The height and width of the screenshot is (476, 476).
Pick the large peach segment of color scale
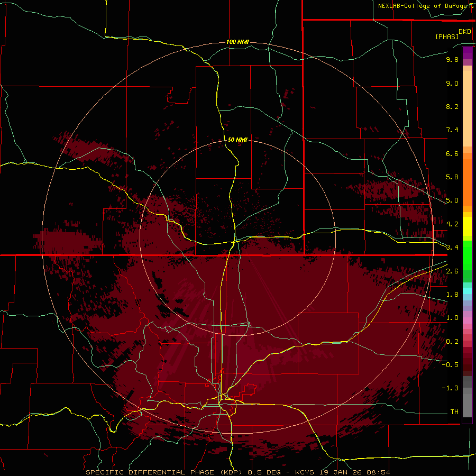click(x=467, y=108)
